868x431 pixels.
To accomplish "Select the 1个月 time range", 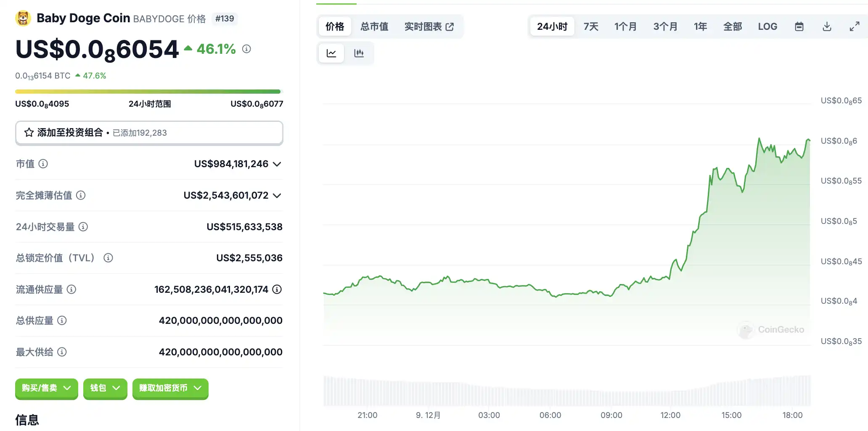I will 625,26.
